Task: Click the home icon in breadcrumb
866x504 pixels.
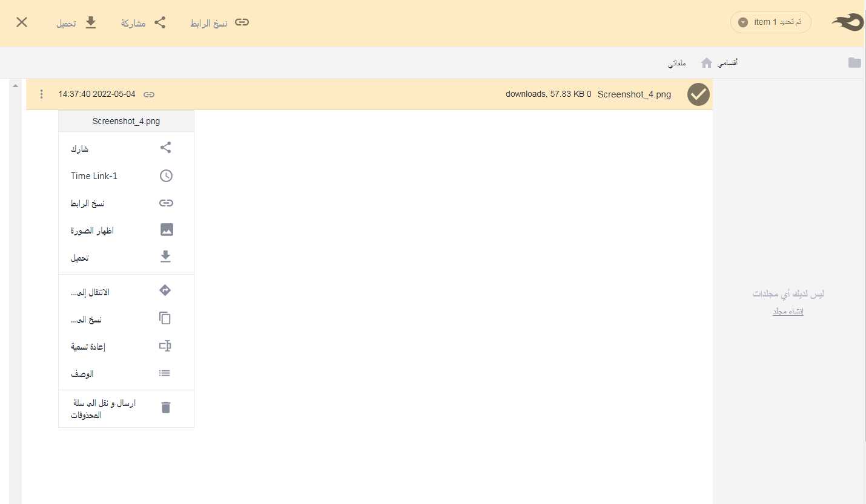Action: coord(706,62)
